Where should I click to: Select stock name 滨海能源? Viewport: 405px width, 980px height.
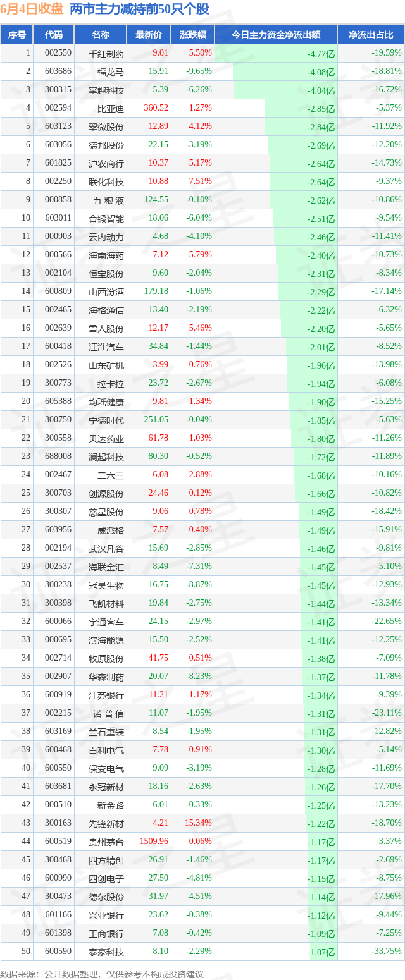click(x=106, y=640)
